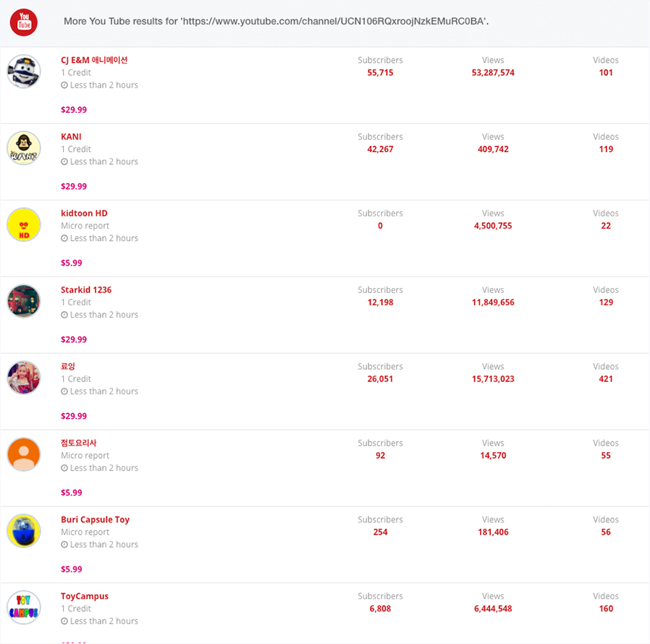Open the CJ E&M channel avatar

click(24, 72)
